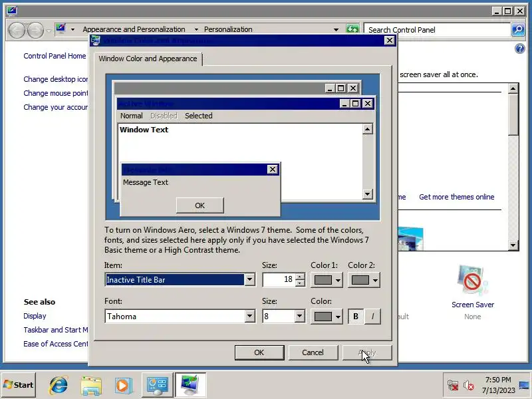Screen dimensions: 532x399
Task: Open Taskbar and Start Menu link
Action: pyautogui.click(x=56, y=330)
